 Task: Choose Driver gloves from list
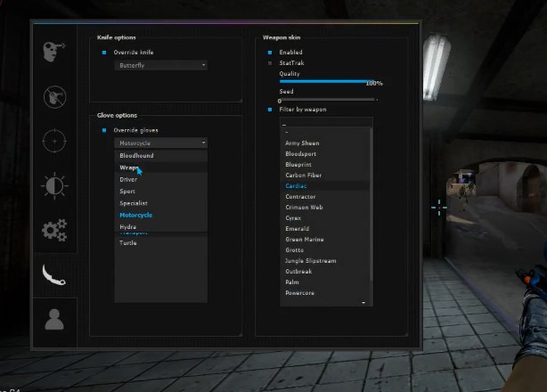tap(161, 179)
